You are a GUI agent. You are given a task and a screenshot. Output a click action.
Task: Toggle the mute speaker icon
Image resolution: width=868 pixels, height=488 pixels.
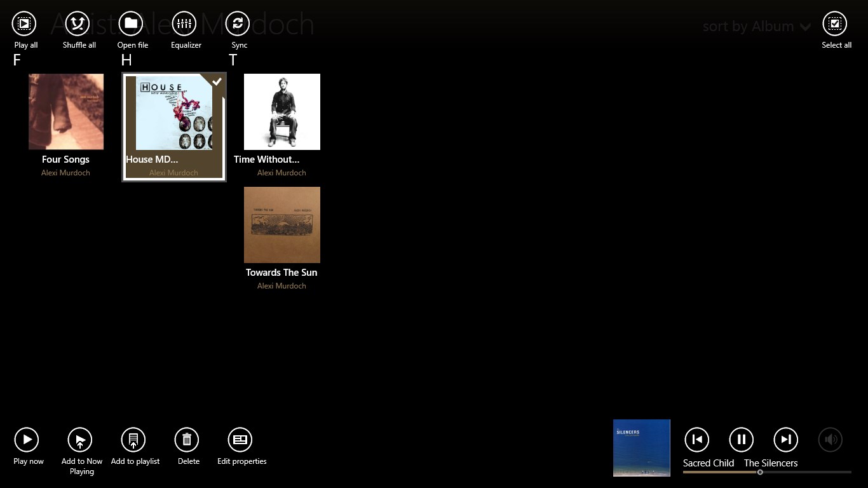click(x=831, y=439)
